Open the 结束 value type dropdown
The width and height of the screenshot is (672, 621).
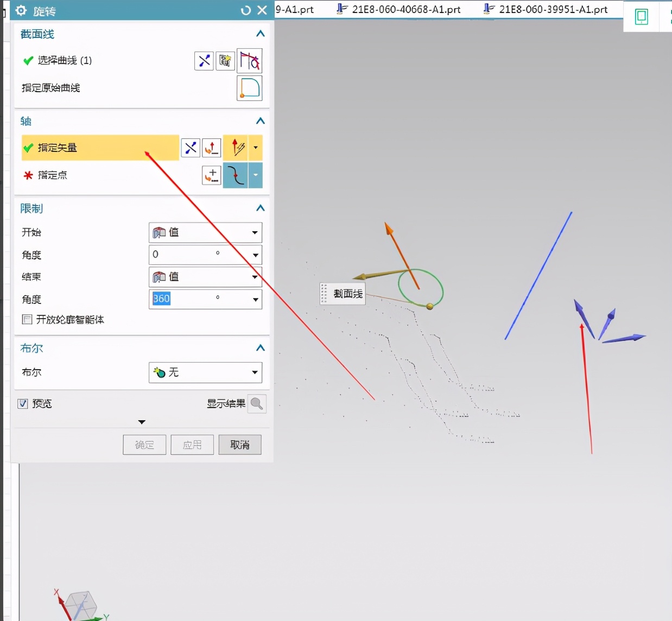[205, 277]
